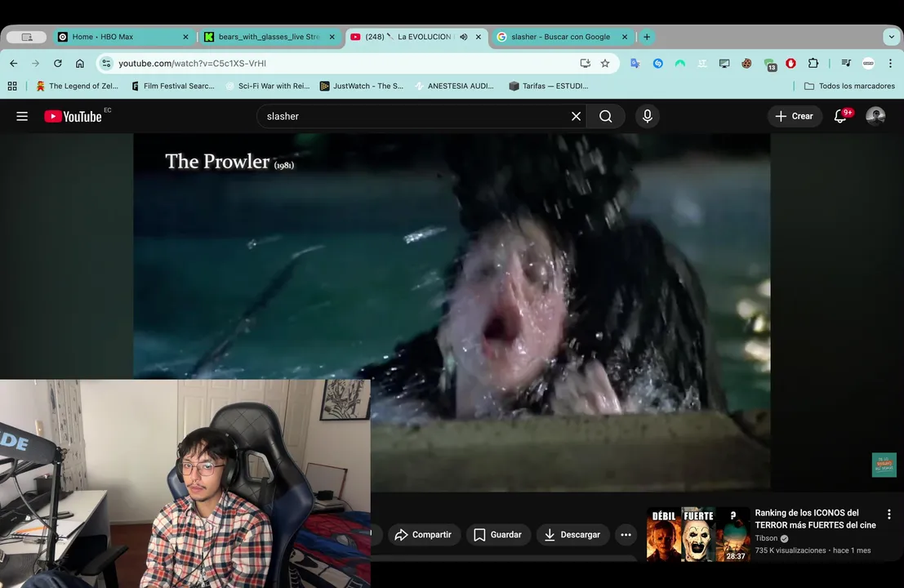Open the YouTube account avatar menu
The width and height of the screenshot is (904, 588).
pyautogui.click(x=875, y=117)
